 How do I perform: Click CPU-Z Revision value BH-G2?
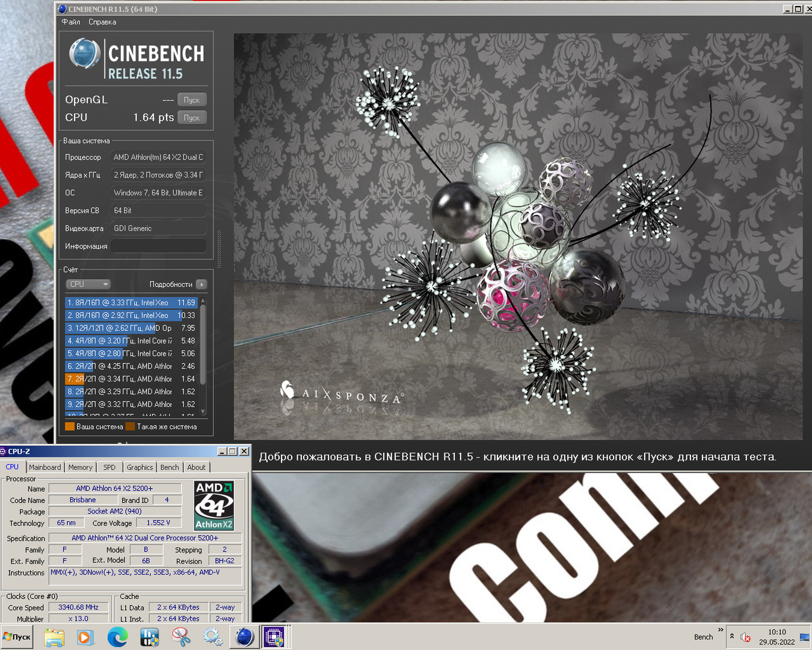coord(224,560)
